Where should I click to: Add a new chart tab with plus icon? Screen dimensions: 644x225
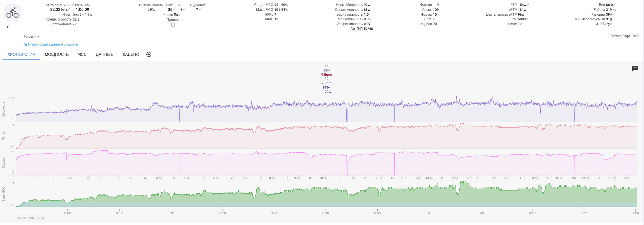click(x=149, y=54)
